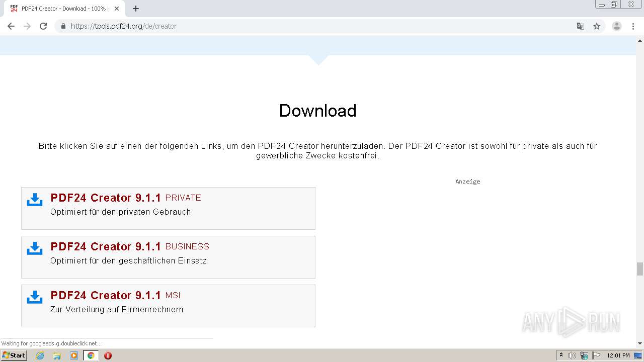Close the PDF24 Creator tab
The image size is (644, 362).
[x=117, y=9]
